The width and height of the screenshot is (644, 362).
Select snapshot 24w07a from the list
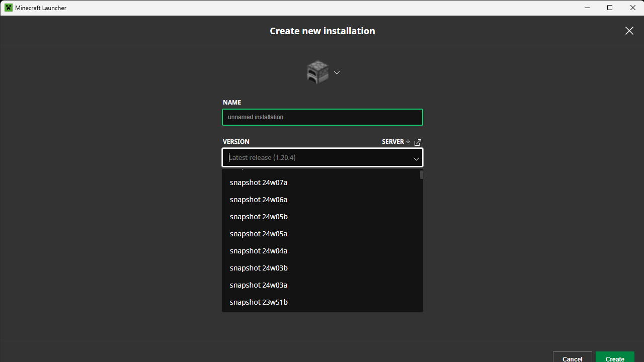pyautogui.click(x=323, y=183)
